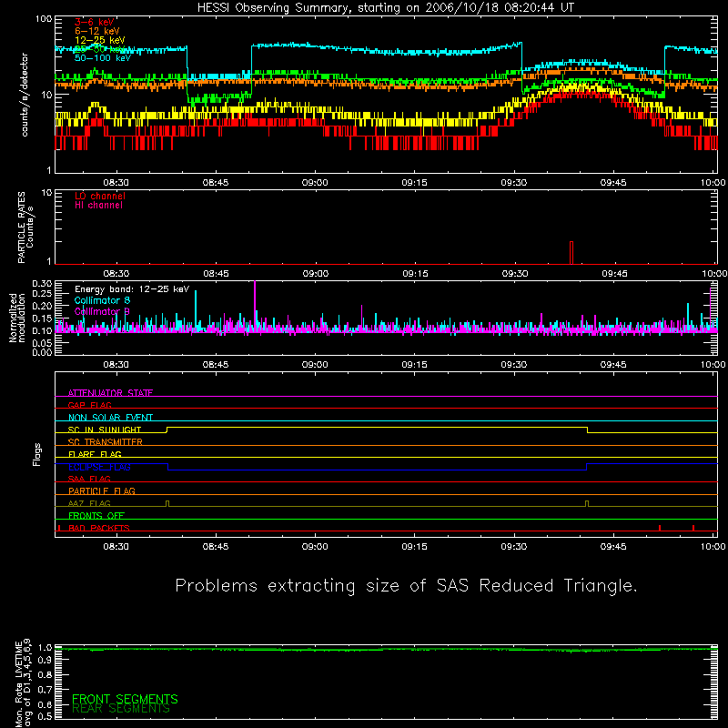Image resolution: width=728 pixels, height=728 pixels.
Task: Click the "ECLIPSE_FLAG" flag label
Action: [99, 467]
